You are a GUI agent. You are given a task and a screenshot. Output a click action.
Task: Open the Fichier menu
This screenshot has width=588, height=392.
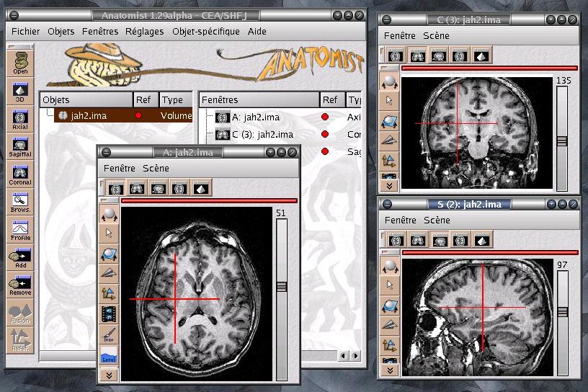[x=26, y=31]
